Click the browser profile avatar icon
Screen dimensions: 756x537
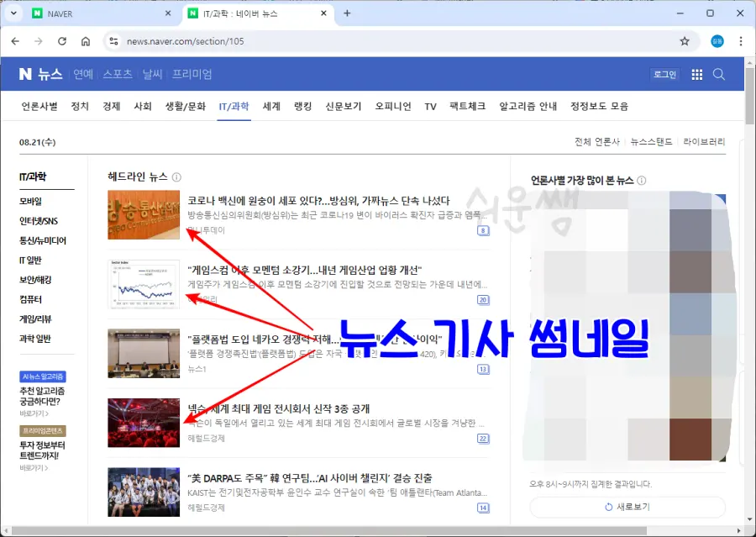(717, 40)
